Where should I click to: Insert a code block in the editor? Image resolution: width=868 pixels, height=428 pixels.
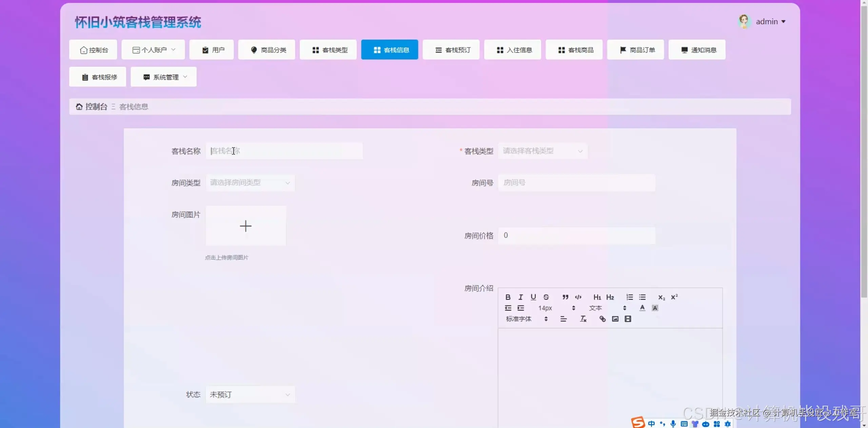point(578,297)
